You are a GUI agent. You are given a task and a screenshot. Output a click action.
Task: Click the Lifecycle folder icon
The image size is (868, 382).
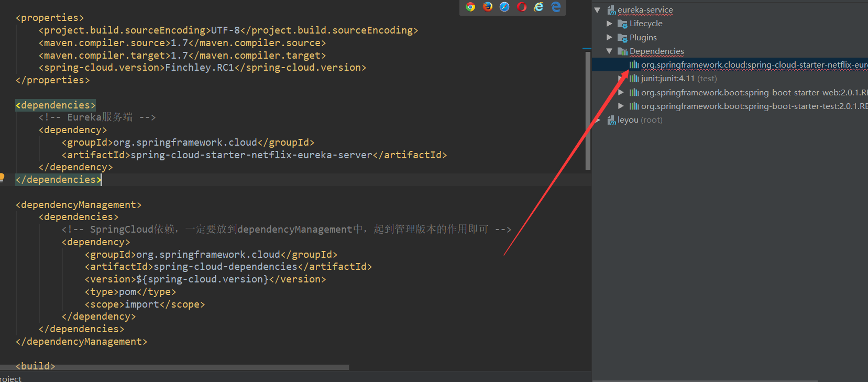tap(622, 24)
